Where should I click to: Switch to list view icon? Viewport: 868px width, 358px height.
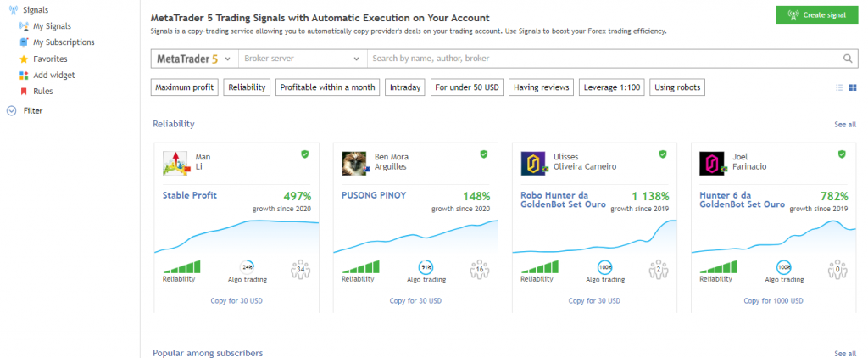tap(839, 87)
